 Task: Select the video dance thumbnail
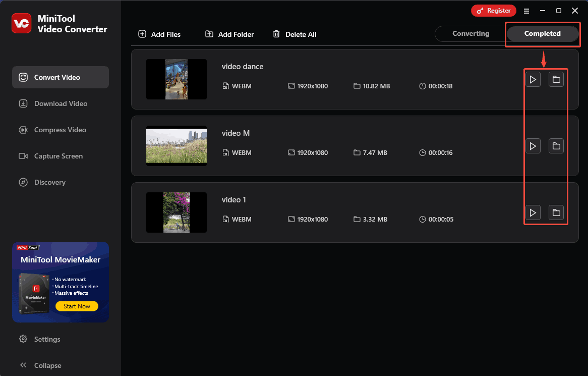[177, 79]
